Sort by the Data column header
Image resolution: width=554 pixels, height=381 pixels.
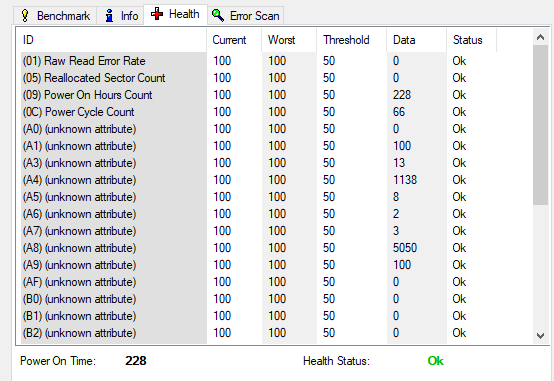tap(417, 40)
